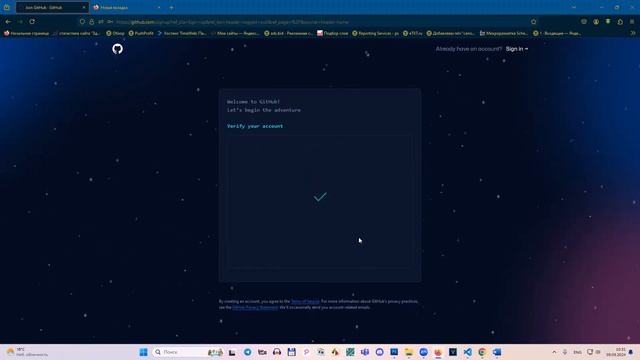
Task: Open Firefox from the taskbar
Action: coord(438,352)
